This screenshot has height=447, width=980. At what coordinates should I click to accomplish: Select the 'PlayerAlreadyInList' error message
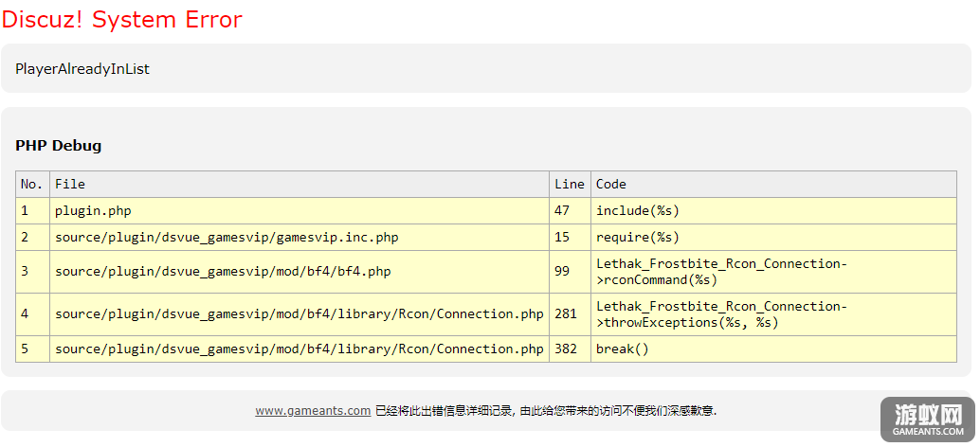point(82,69)
